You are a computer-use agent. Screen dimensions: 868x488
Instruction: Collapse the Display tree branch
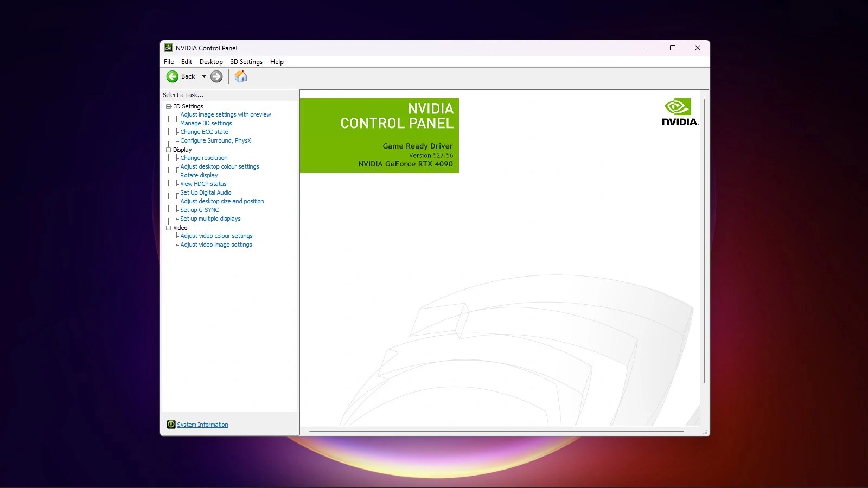(168, 150)
